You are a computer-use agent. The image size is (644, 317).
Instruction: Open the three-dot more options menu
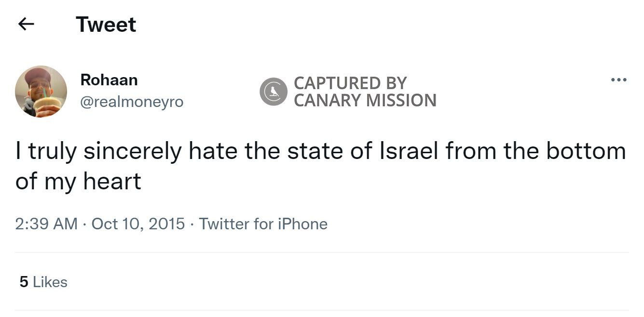tap(618, 80)
